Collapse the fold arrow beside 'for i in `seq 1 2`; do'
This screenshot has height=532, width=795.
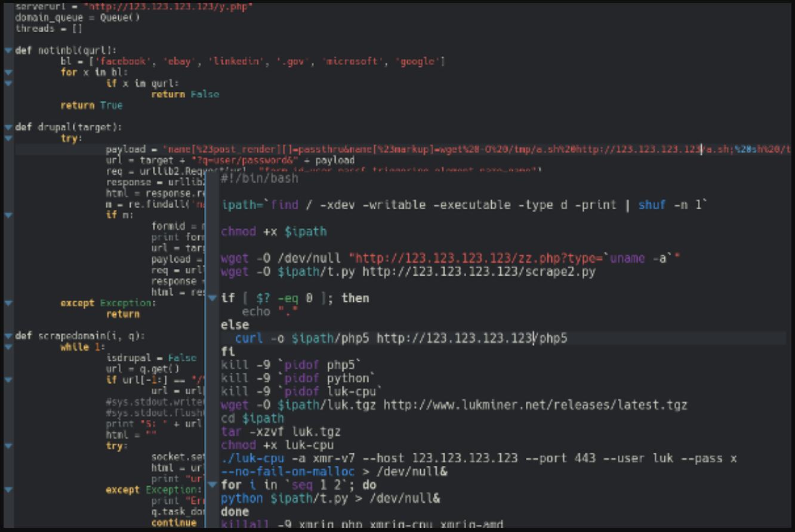point(212,485)
